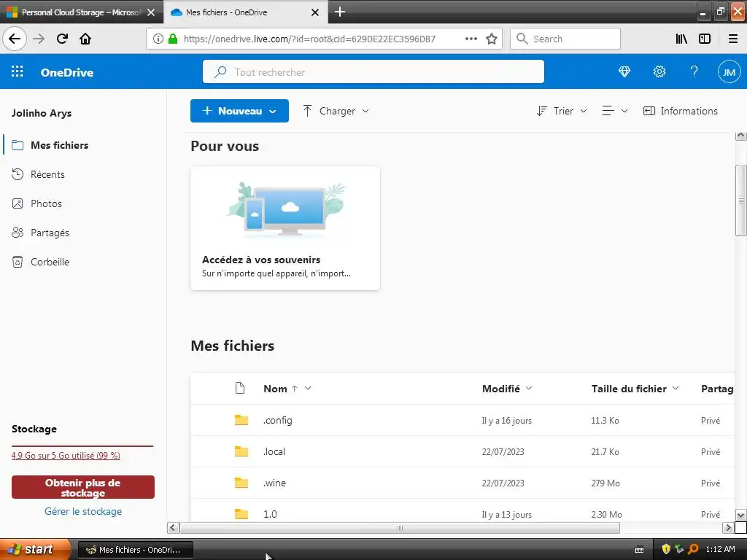Open the Firefox hamburger menu

pyautogui.click(x=733, y=39)
